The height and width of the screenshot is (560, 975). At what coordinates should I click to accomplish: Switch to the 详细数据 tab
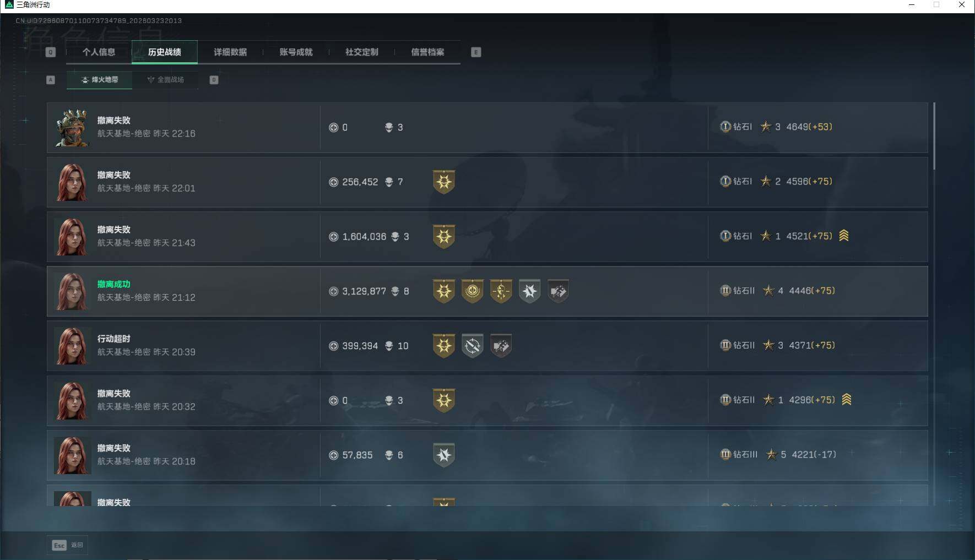pos(230,52)
